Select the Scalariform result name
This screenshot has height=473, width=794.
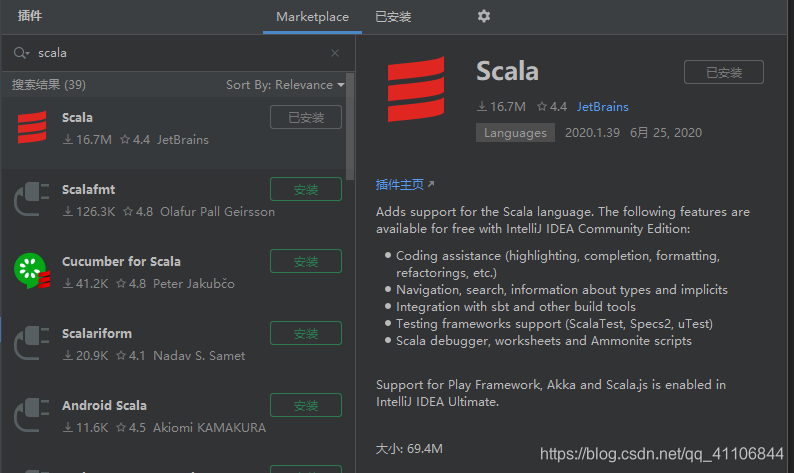point(97,333)
